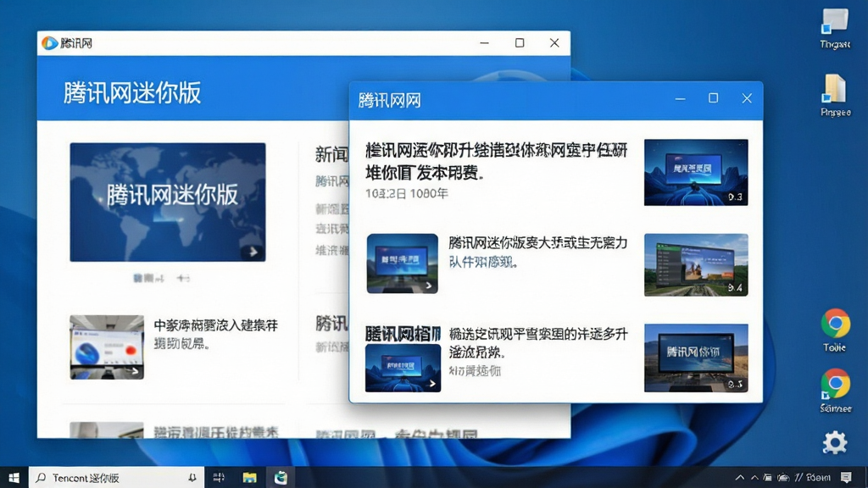Click the active browser icon on the taskbar
The image size is (868, 488).
pos(281,478)
